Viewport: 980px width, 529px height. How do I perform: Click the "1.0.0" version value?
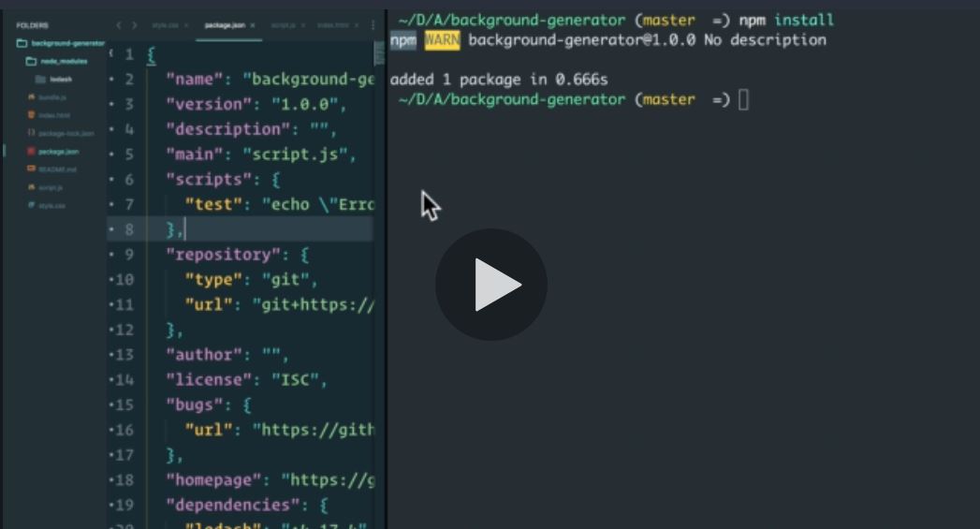pyautogui.click(x=304, y=105)
